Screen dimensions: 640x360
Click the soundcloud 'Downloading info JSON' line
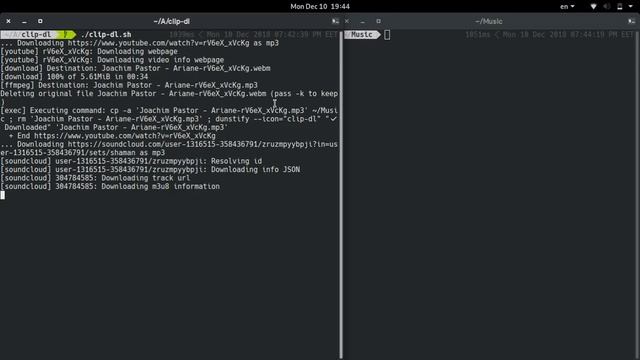tap(150, 169)
